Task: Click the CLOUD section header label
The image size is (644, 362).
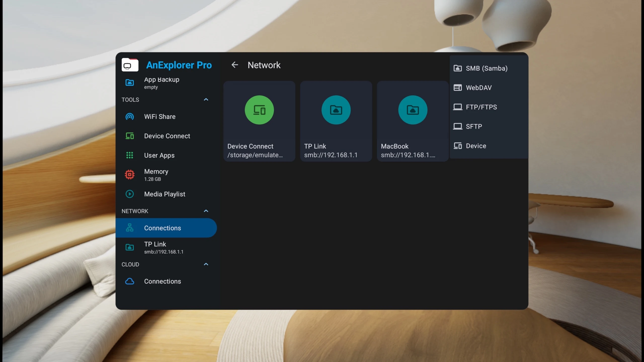Action: pos(130,264)
